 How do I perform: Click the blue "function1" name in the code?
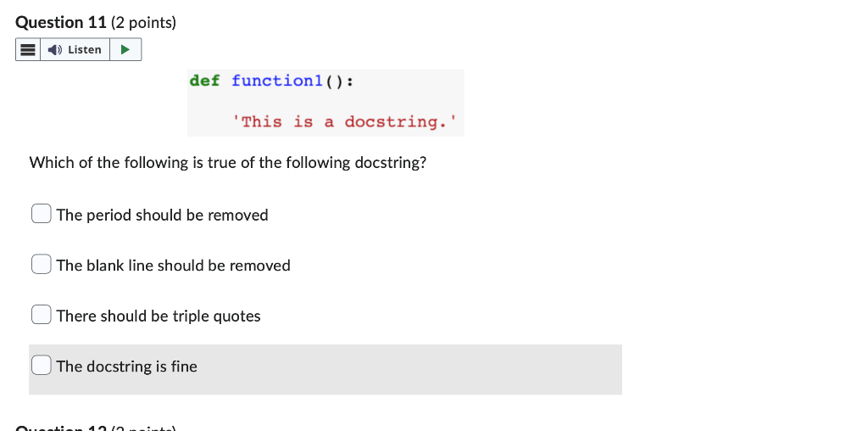tap(277, 81)
